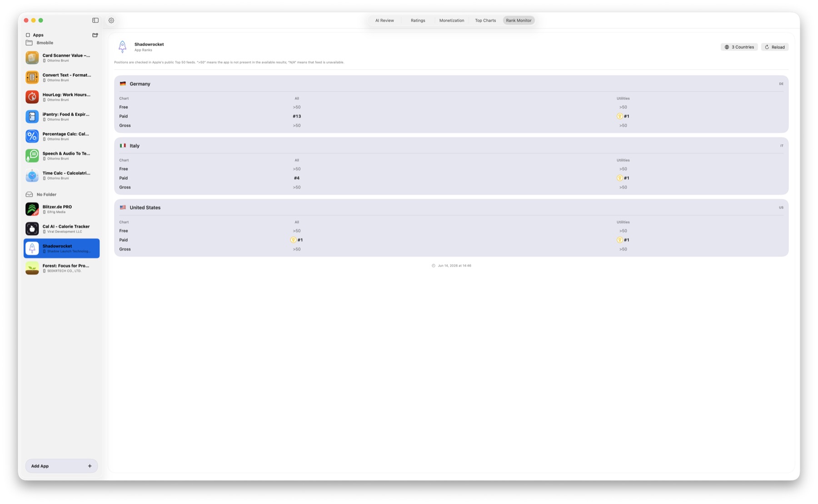Image resolution: width=818 pixels, height=504 pixels.
Task: Click the HourLog Work Hours app icon
Action: (32, 97)
